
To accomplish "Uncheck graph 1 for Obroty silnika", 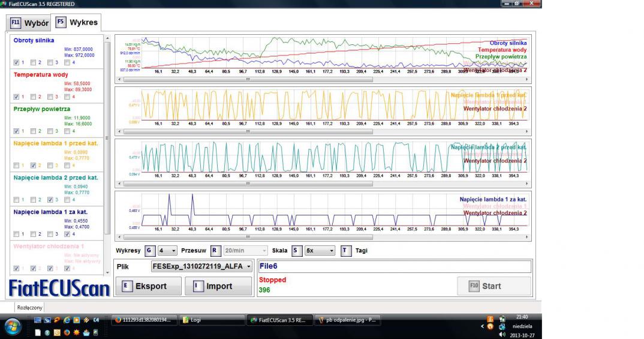I will (x=16, y=62).
